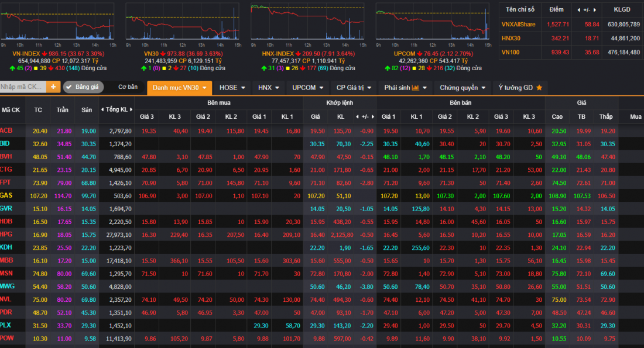This screenshot has height=348, width=644.
Task: Click left arrow beside Tổng KL header
Action: click(102, 109)
